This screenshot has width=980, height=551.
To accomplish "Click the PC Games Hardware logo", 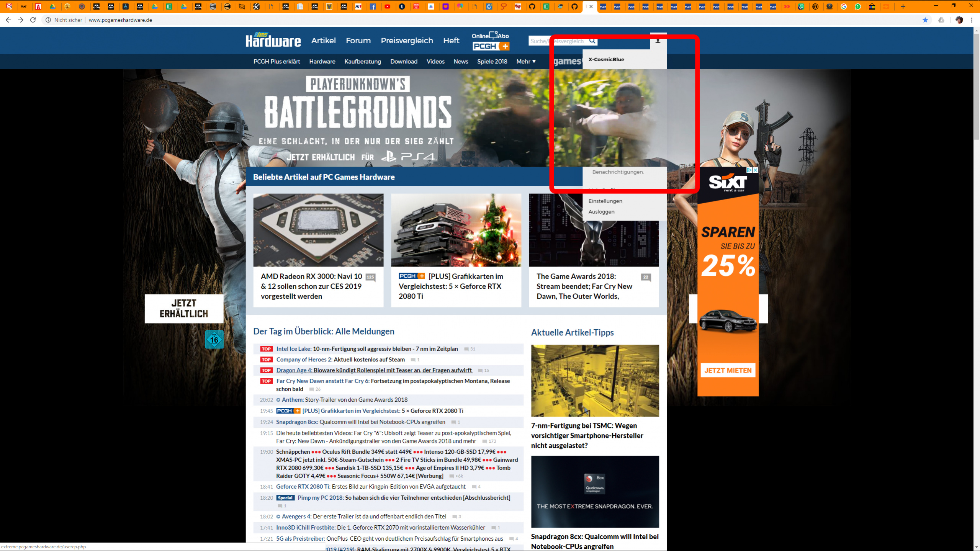I will (273, 40).
